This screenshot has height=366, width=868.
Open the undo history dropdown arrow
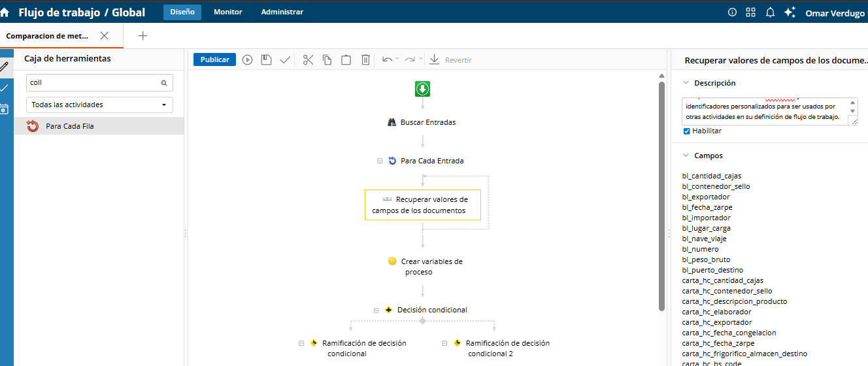[x=397, y=59]
